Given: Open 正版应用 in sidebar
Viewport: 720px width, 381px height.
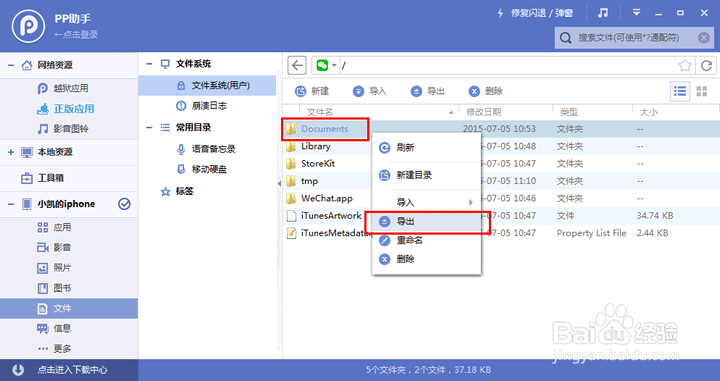Looking at the screenshot, I should tap(65, 109).
